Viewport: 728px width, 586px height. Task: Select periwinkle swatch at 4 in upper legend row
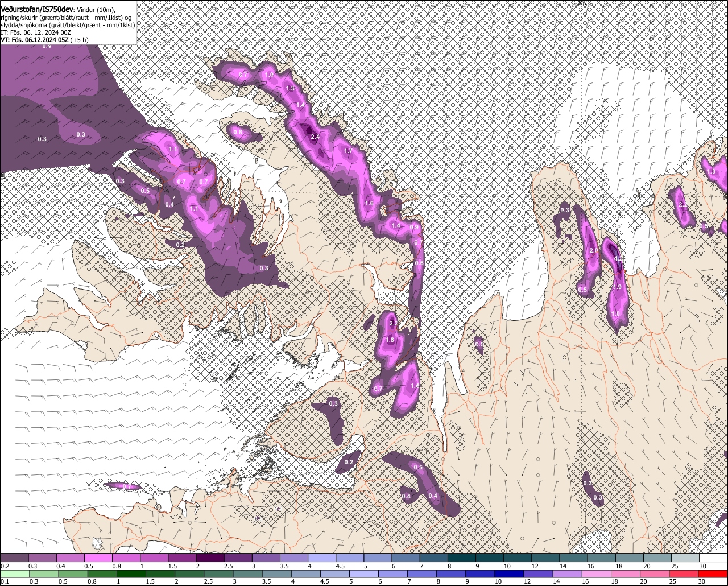pyautogui.click(x=322, y=558)
